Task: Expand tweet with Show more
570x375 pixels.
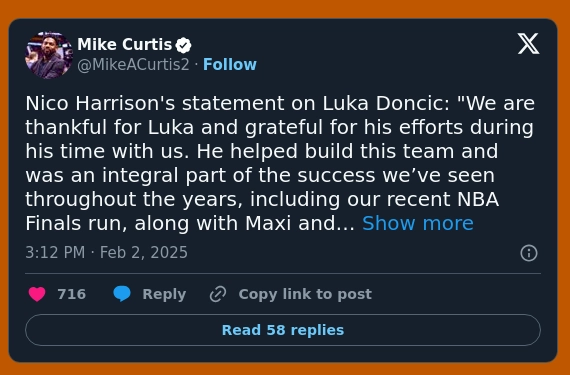Action: pos(418,223)
